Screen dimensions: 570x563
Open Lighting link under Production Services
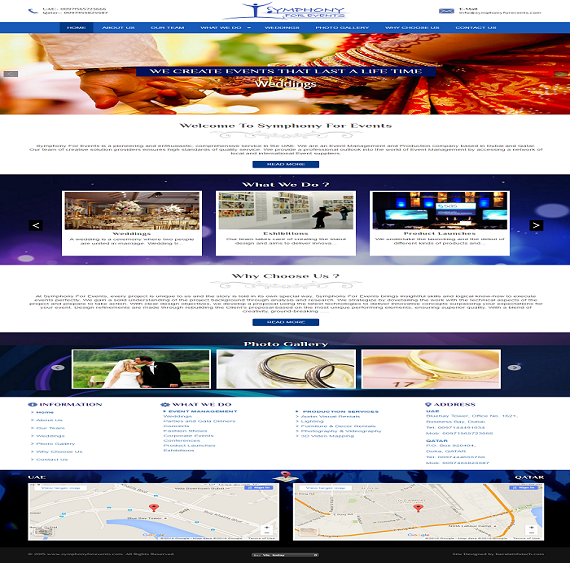point(312,421)
